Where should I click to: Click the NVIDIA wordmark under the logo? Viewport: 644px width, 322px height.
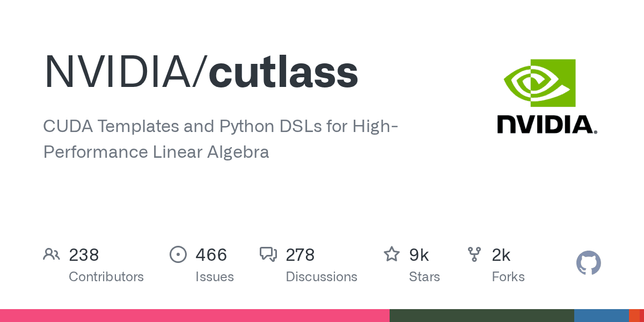(x=547, y=124)
